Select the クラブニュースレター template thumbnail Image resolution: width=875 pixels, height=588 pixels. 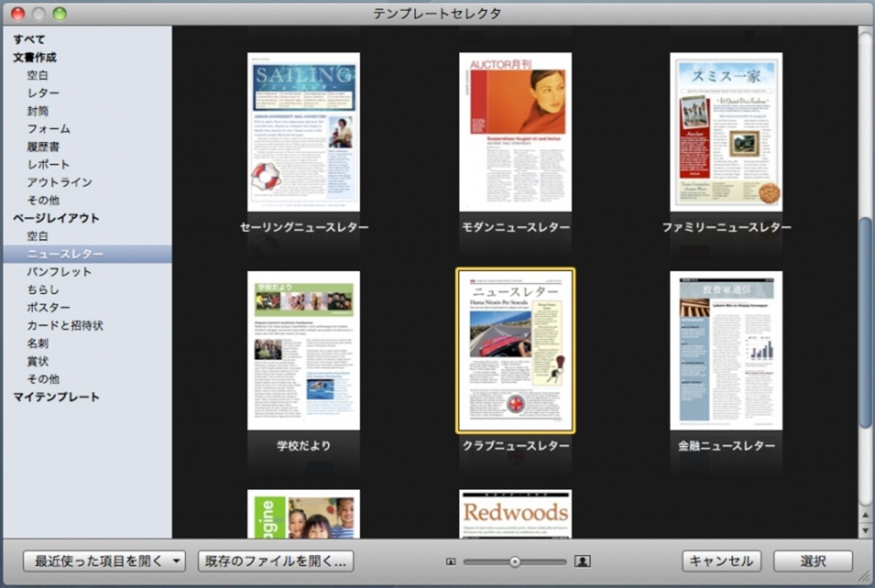point(516,350)
